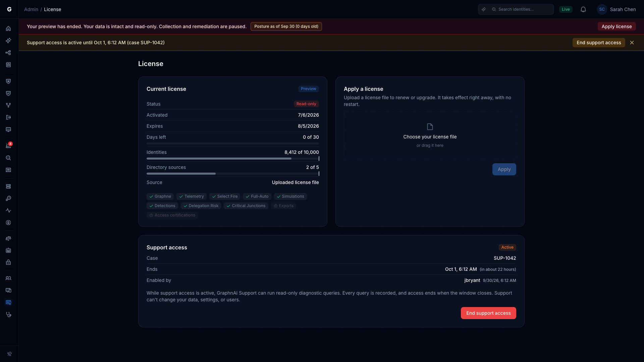The image size is (644, 362).
Task: Open the two-users icon in the sidebar
Action: [8, 278]
